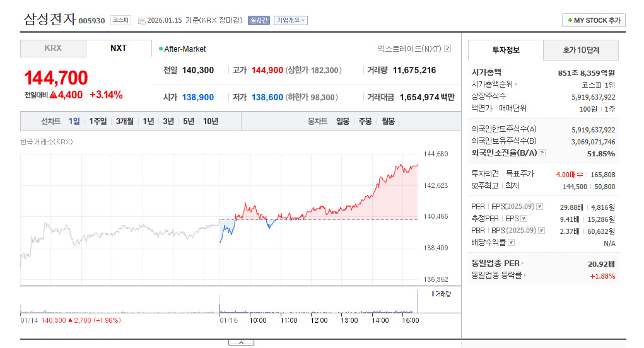Click the 코스피 market badge
Viewport: 644px width, 348px height.
(120, 20)
